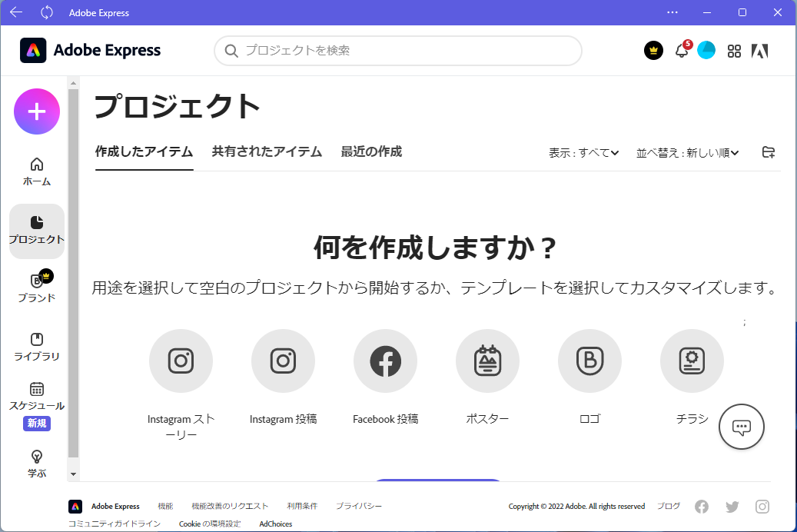Open the ブログ footer link
Image resolution: width=797 pixels, height=532 pixels.
coord(669,506)
